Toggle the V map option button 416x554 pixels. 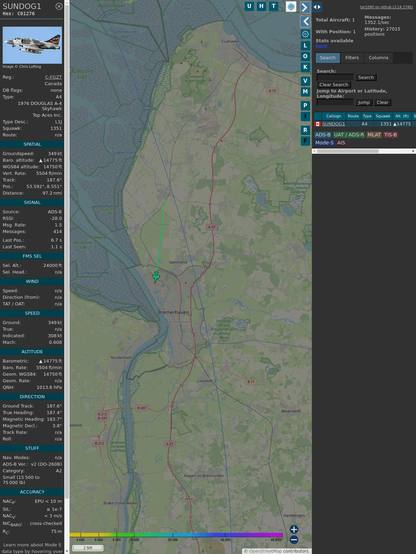click(x=305, y=81)
